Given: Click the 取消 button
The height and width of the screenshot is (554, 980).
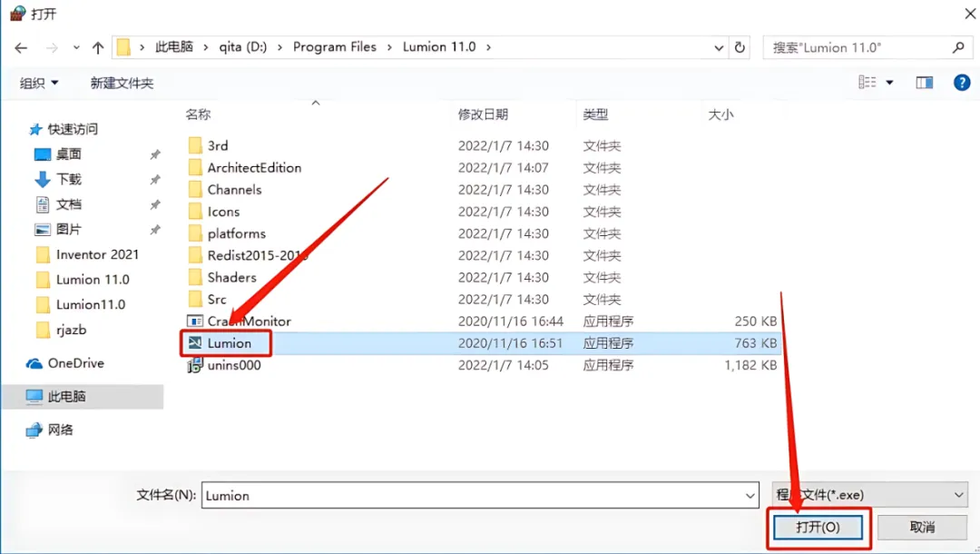Looking at the screenshot, I should 923,527.
